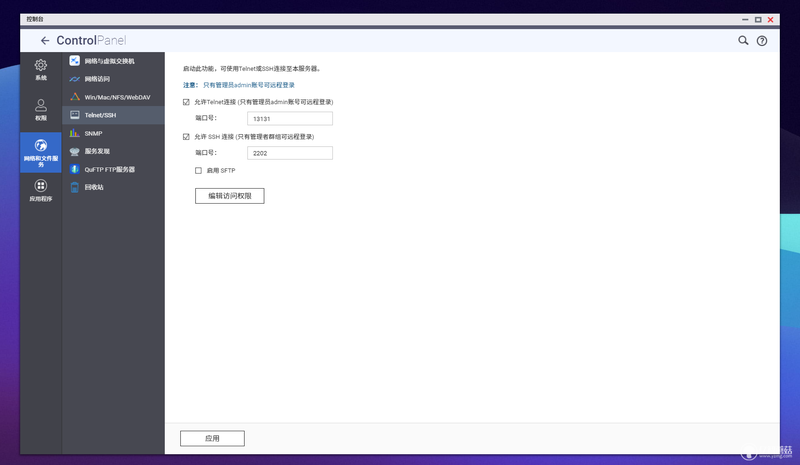Click the Win/Mac/NFS/WebDAV icon
This screenshot has height=465, width=800.
pyautogui.click(x=74, y=97)
